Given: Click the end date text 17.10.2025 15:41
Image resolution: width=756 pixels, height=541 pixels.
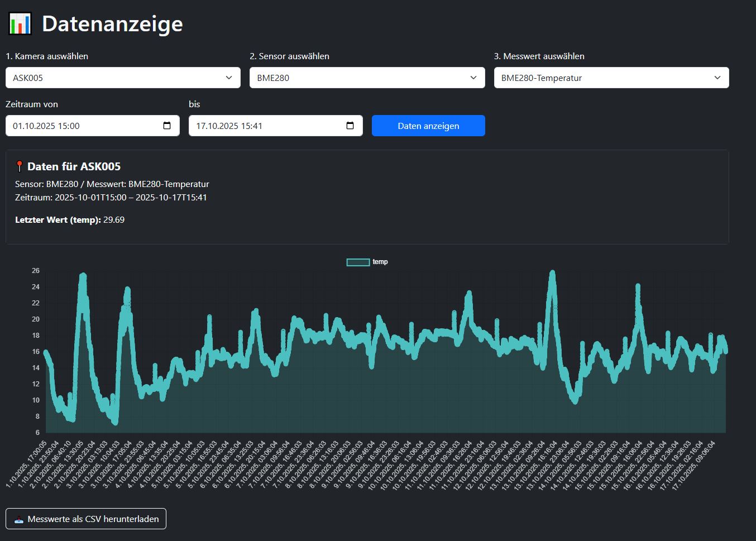Looking at the screenshot, I should pyautogui.click(x=229, y=126).
